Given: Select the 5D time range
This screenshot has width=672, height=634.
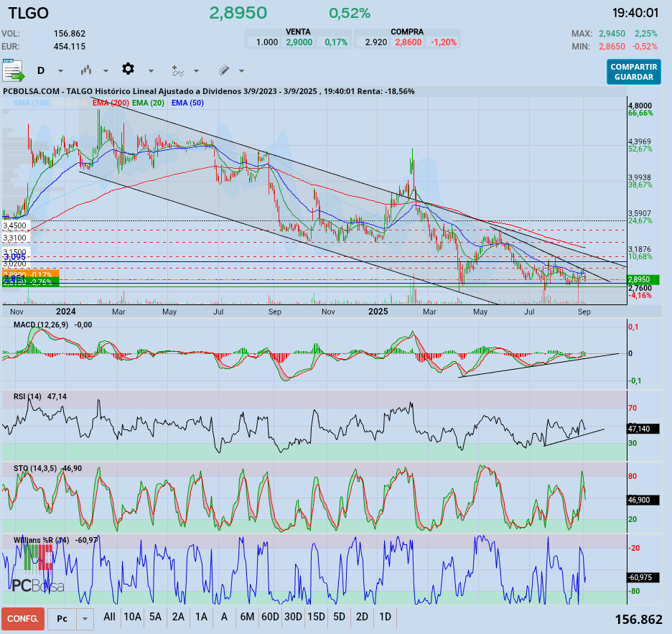Looking at the screenshot, I should (340, 617).
